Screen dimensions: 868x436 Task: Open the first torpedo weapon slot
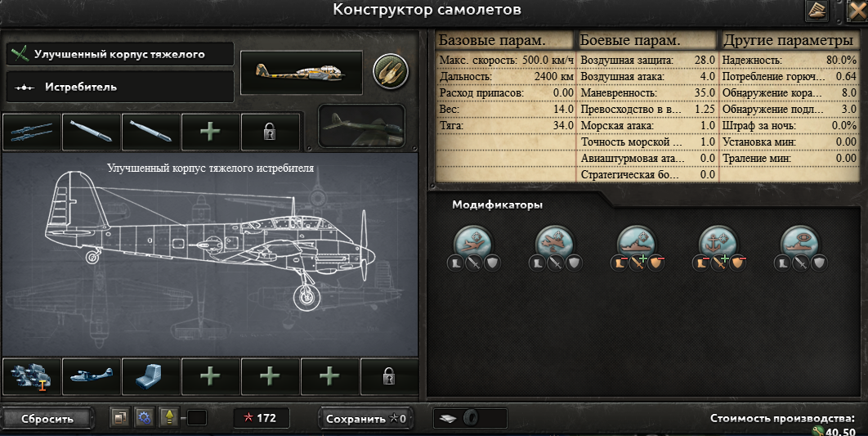pyautogui.click(x=92, y=132)
